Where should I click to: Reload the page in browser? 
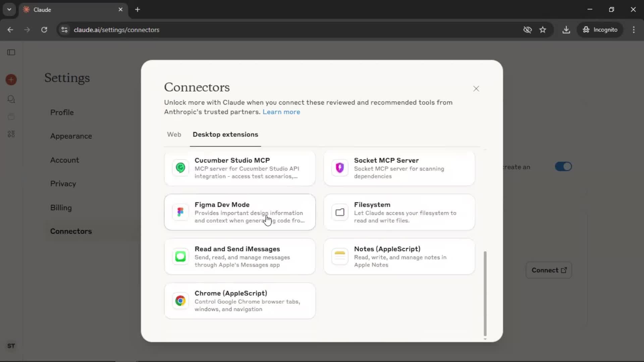click(x=44, y=30)
